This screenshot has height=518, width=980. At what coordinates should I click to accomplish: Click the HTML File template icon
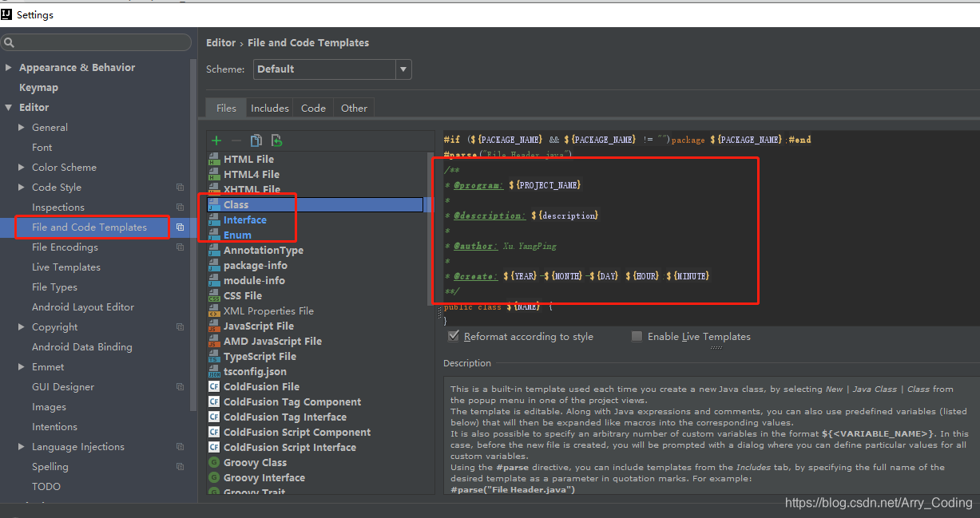[214, 159]
